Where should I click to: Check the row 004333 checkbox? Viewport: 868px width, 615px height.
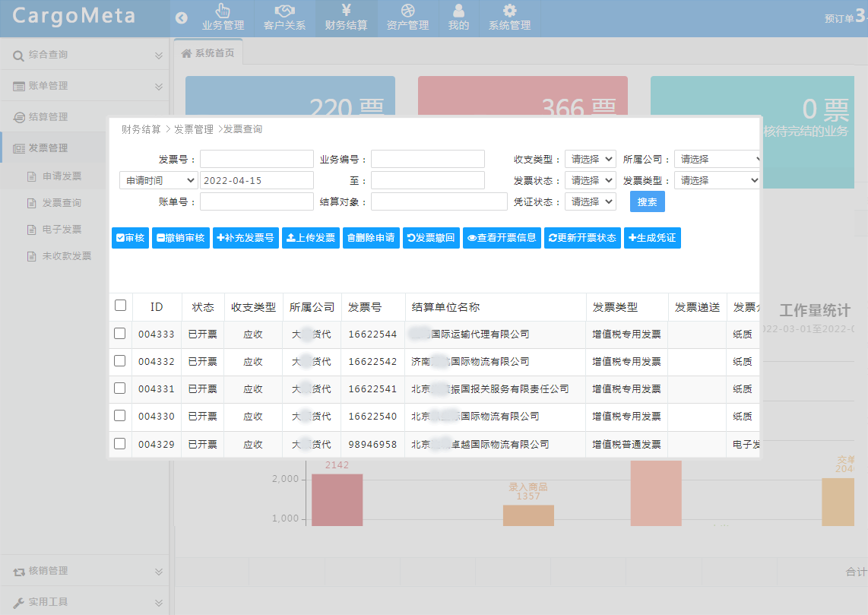tap(119, 333)
